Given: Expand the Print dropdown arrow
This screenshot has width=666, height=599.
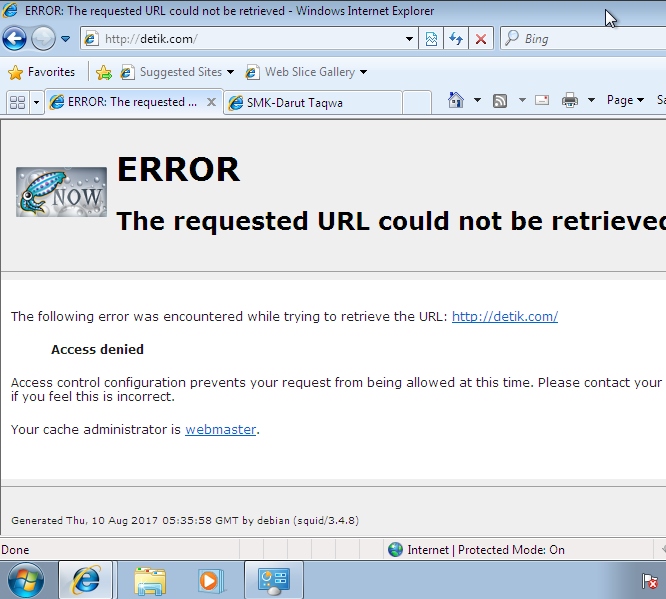Looking at the screenshot, I should 591,100.
